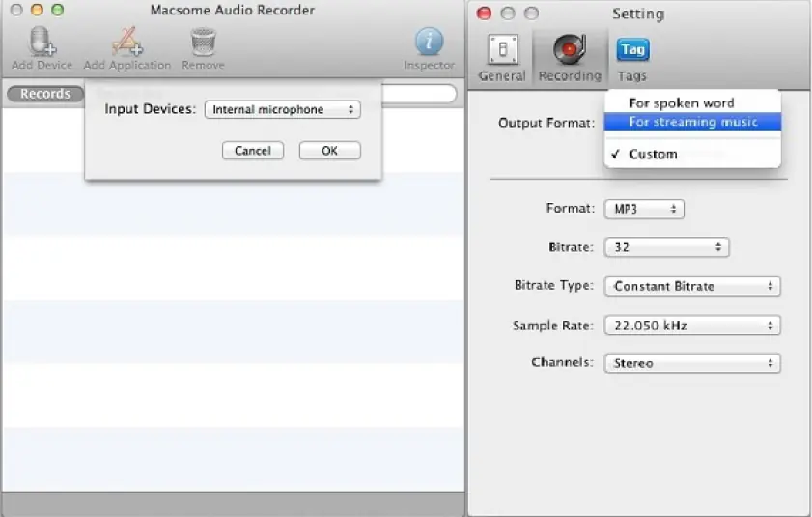Open the Input Devices dropdown
Screen dimensions: 812x517
click(283, 109)
